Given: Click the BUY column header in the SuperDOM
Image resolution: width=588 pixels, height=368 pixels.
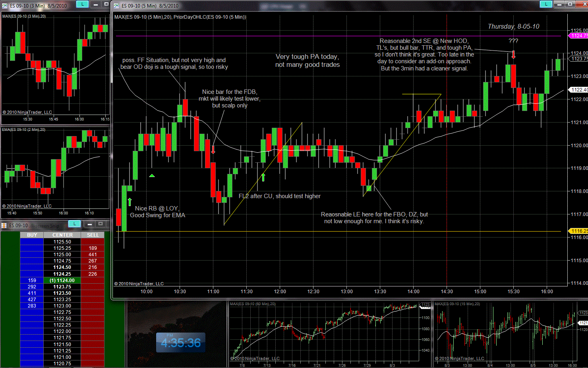Looking at the screenshot, I should [32, 235].
